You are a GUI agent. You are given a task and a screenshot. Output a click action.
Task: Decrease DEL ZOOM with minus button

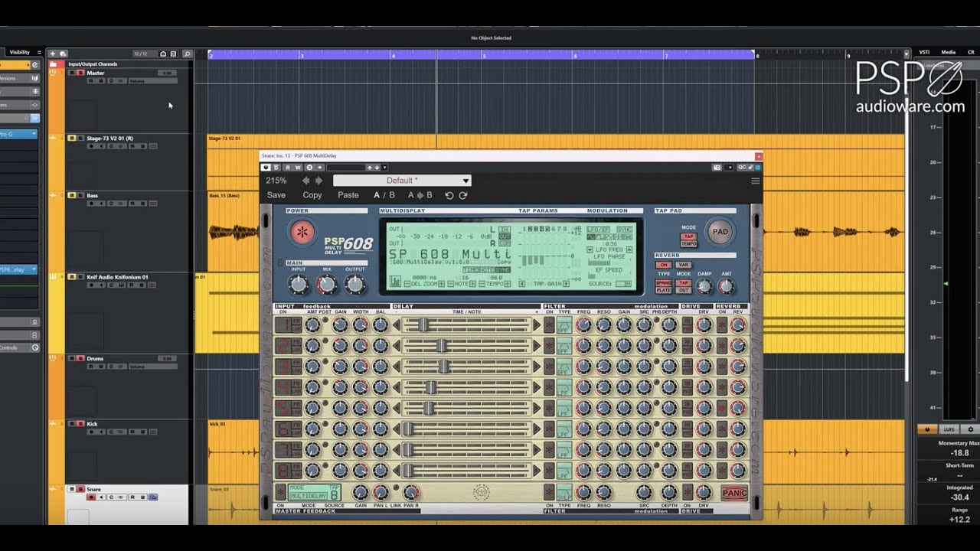(407, 284)
